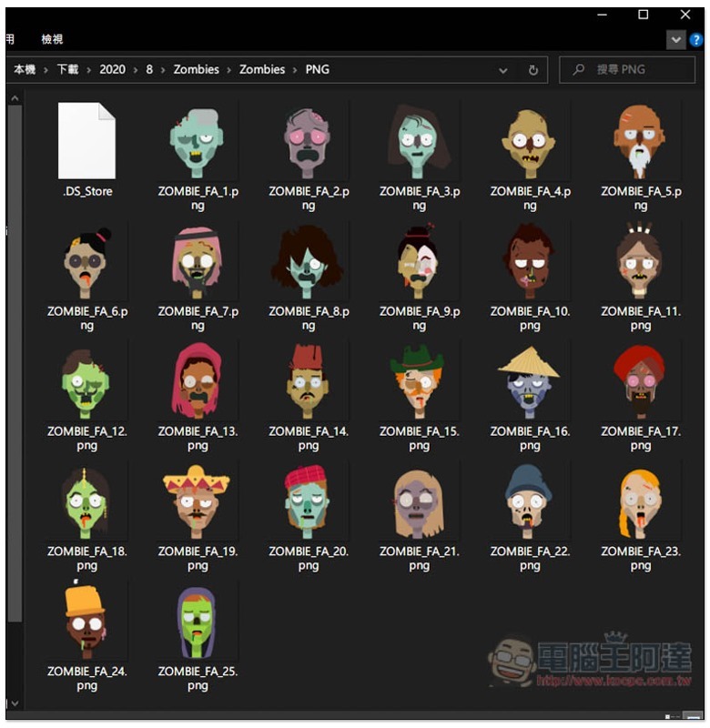Select the ZOMBIE_FA_9.png geisha zombie
This screenshot has height=728, width=710.
pos(419,261)
